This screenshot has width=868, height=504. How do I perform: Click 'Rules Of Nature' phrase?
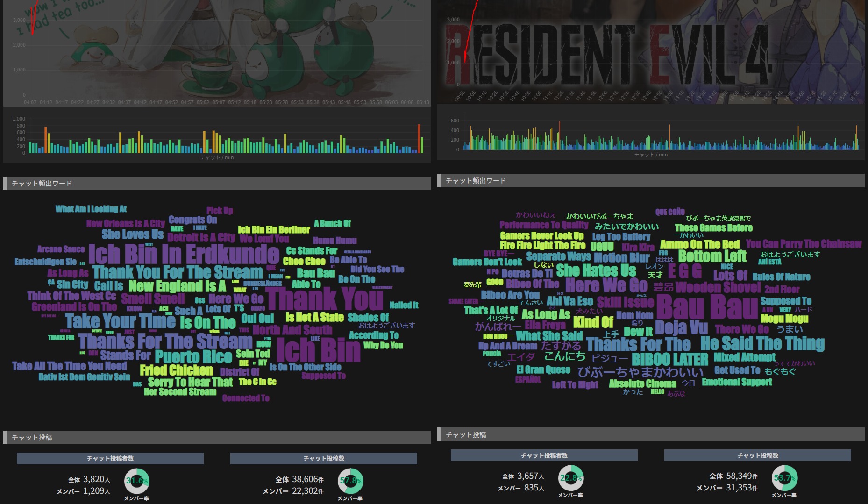781,277
